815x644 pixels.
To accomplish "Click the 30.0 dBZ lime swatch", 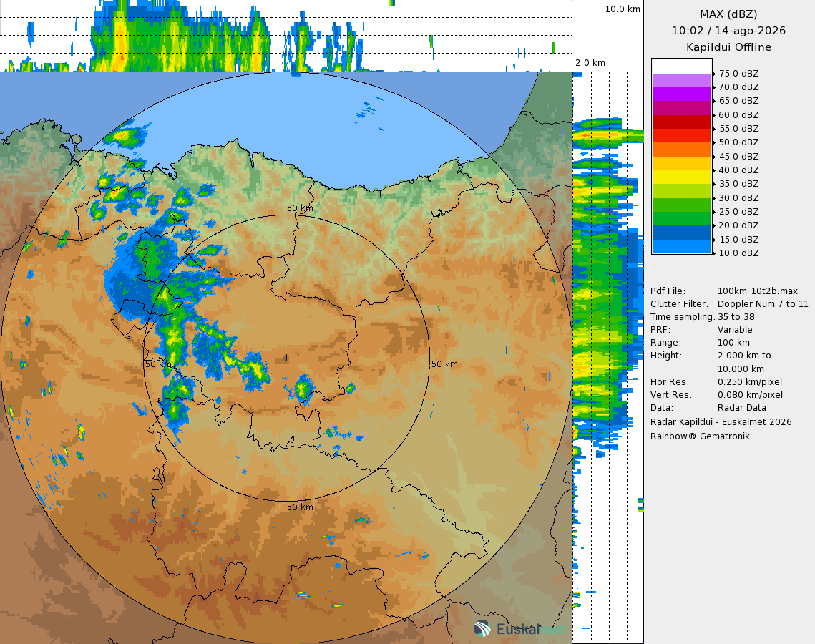I will click(681, 191).
